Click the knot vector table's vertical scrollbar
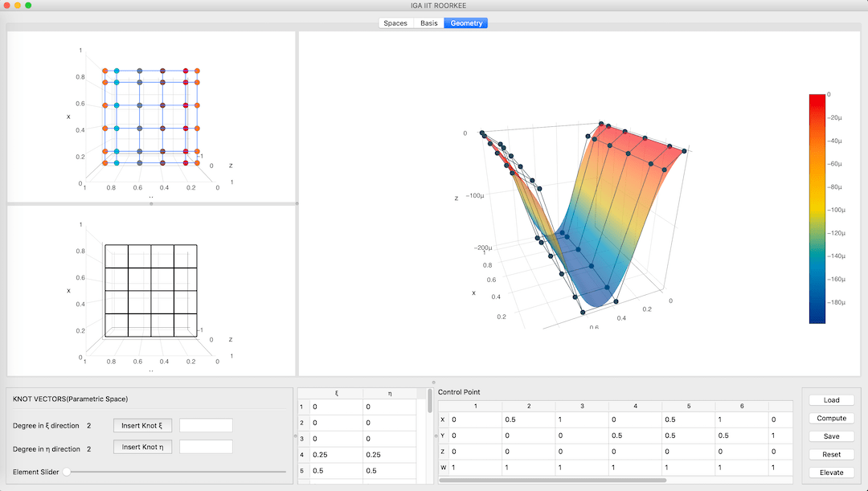The image size is (868, 491). point(430,400)
